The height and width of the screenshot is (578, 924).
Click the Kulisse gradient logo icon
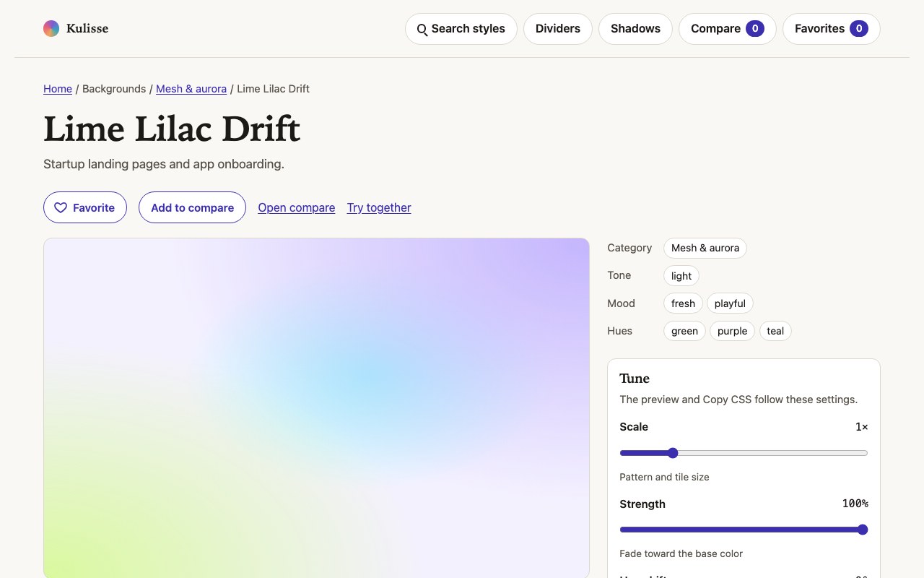[51, 29]
